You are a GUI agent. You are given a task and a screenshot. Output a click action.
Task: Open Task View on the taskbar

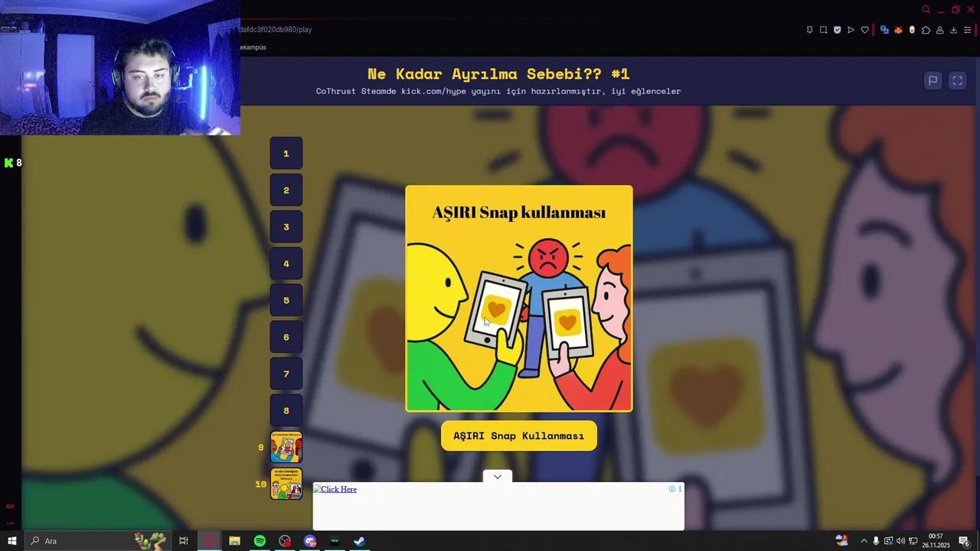pos(184,541)
